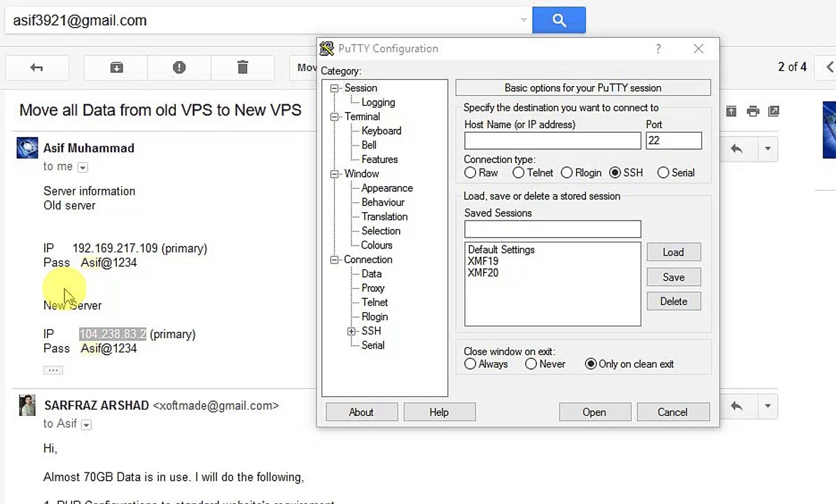Print all messages in conversation
Image resolution: width=836 pixels, height=504 pixels.
tap(753, 111)
